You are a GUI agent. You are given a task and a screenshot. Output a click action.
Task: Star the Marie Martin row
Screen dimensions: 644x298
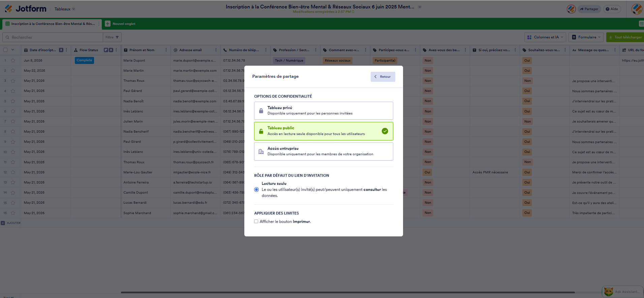click(x=13, y=71)
